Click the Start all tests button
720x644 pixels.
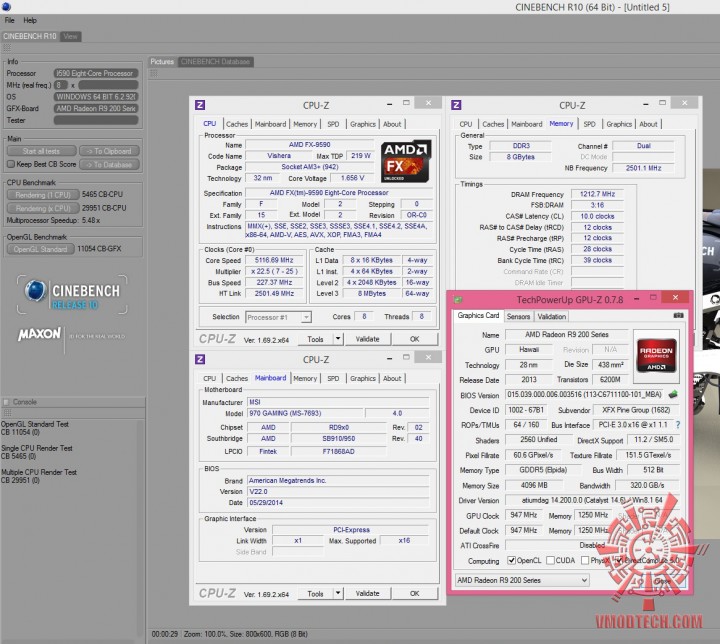pyautogui.click(x=41, y=151)
